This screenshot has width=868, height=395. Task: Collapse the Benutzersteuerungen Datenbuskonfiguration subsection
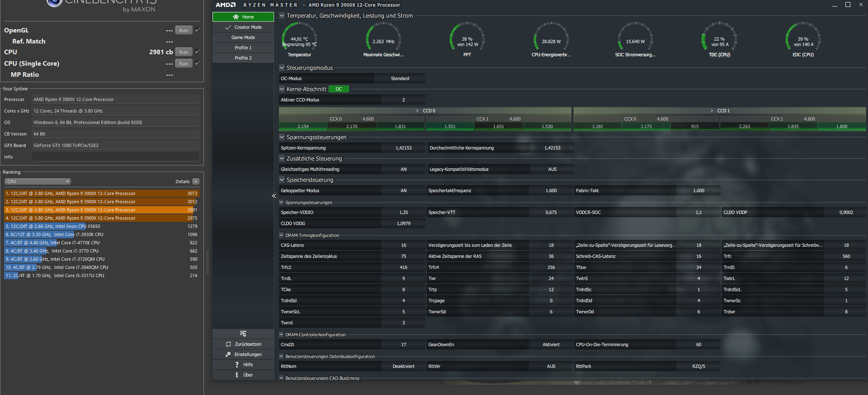[x=281, y=356]
